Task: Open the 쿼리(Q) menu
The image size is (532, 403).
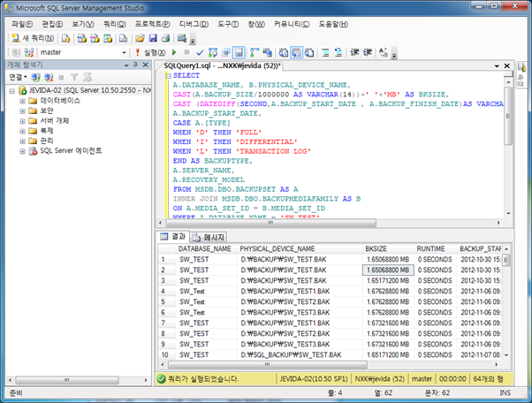Action: (x=114, y=24)
